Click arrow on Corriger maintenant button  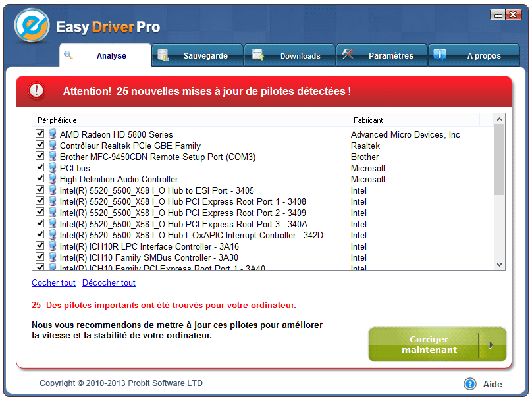[491, 344]
